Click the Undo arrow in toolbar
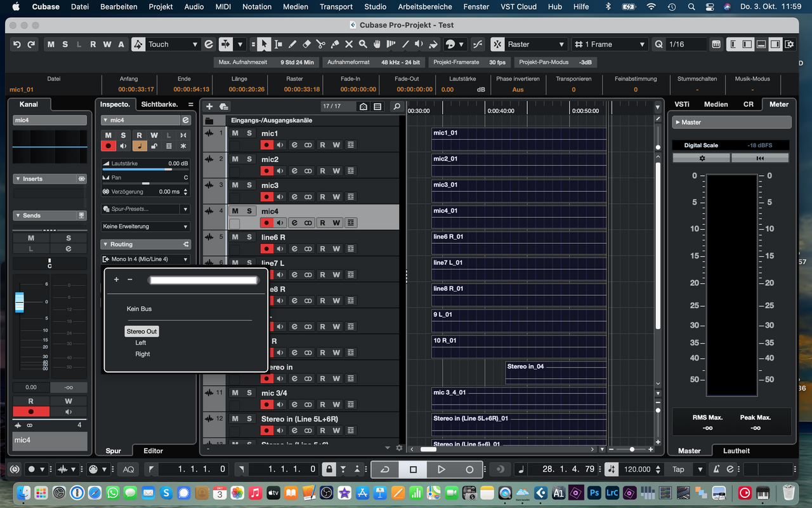Viewport: 812px width, 508px height. tap(17, 44)
